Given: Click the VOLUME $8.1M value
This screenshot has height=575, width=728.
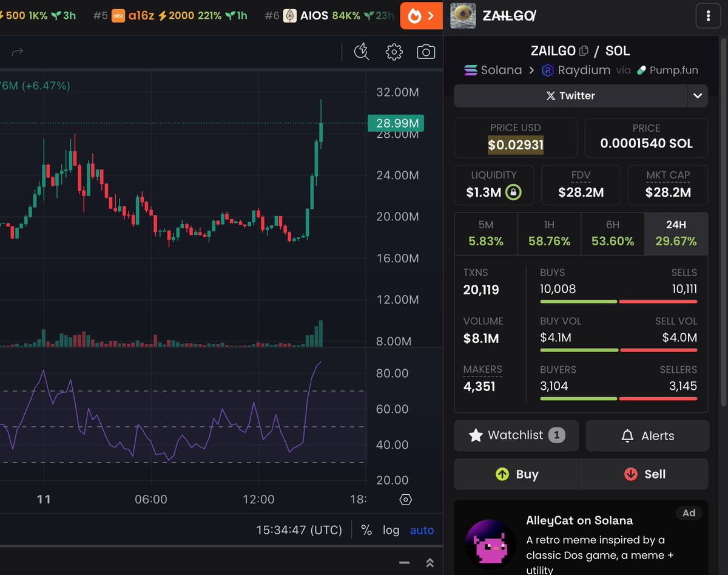Looking at the screenshot, I should [481, 338].
